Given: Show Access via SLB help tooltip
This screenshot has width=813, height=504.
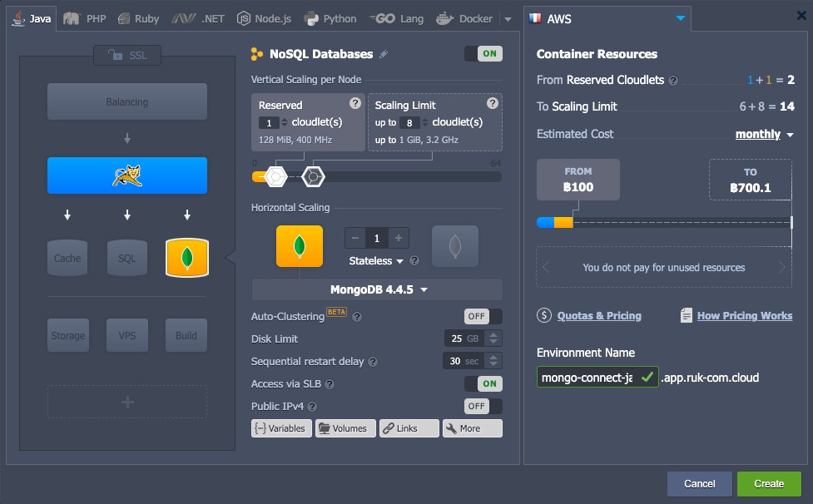Looking at the screenshot, I should (x=330, y=384).
